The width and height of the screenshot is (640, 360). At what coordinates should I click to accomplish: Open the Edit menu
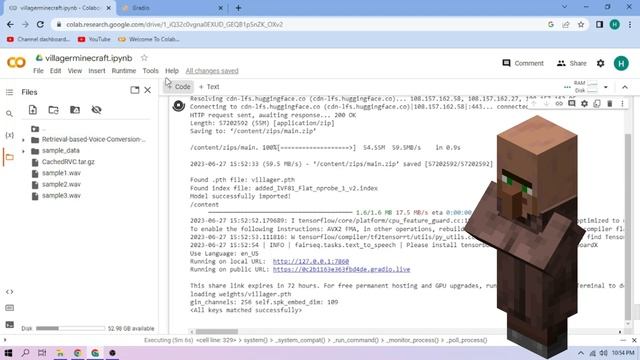point(56,71)
